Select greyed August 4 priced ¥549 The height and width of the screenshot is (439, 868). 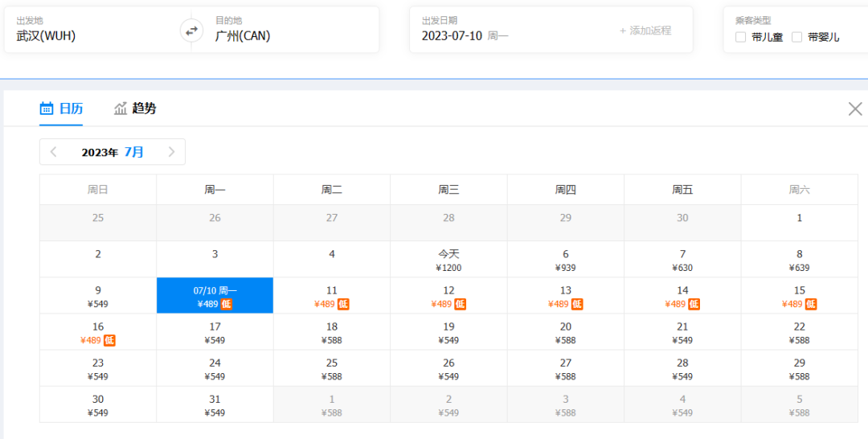pyautogui.click(x=682, y=404)
